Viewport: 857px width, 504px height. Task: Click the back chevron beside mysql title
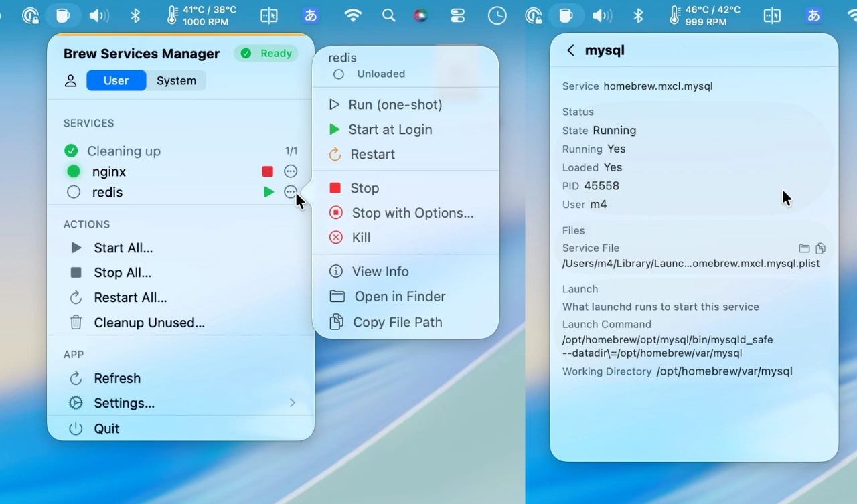pyautogui.click(x=570, y=50)
